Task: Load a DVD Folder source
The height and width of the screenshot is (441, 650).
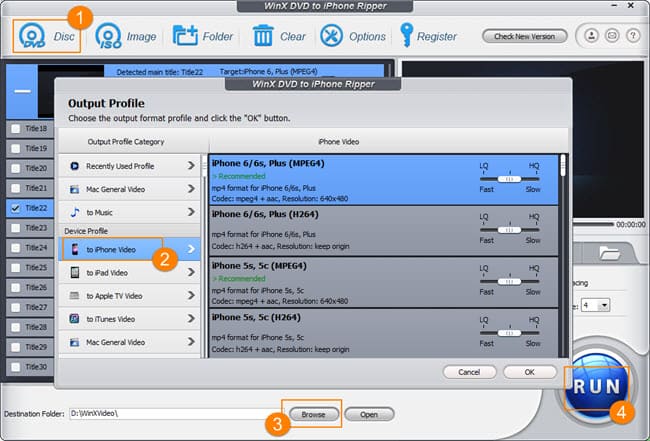Action: pos(185,36)
